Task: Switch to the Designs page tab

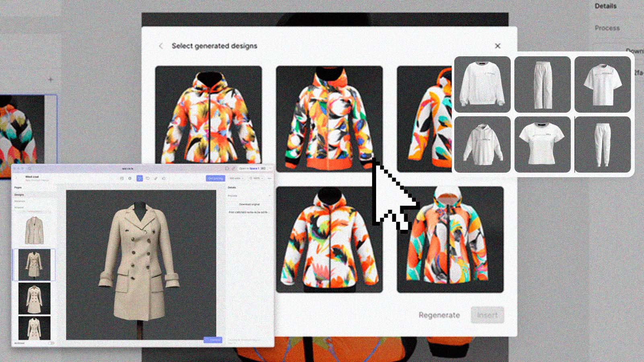Action: pyautogui.click(x=19, y=194)
